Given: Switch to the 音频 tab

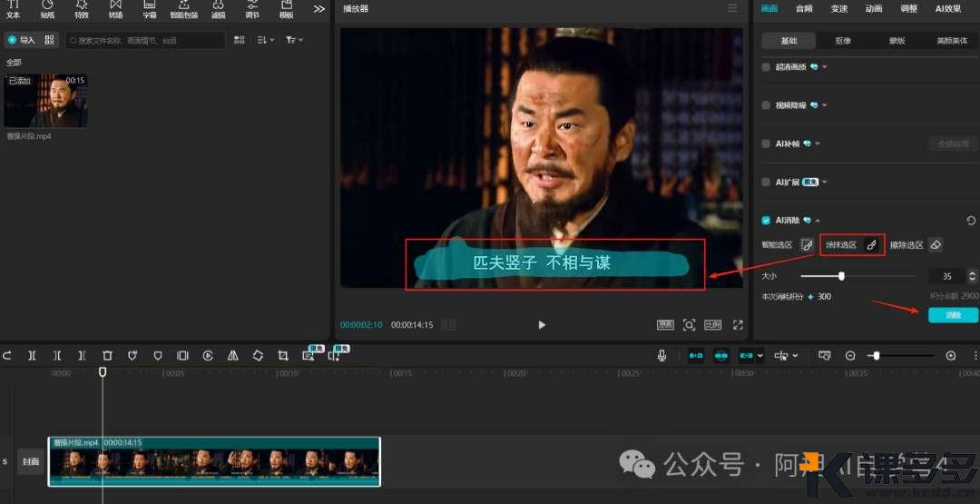Looking at the screenshot, I should tap(804, 9).
